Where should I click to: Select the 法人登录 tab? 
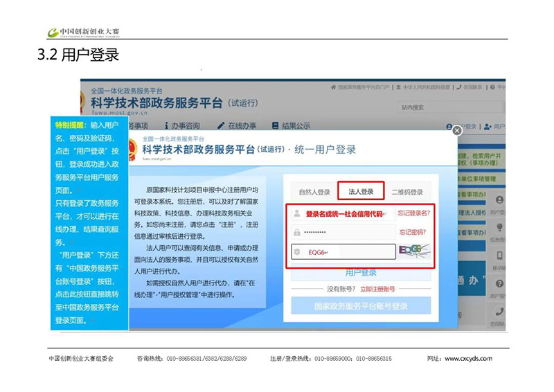(361, 191)
